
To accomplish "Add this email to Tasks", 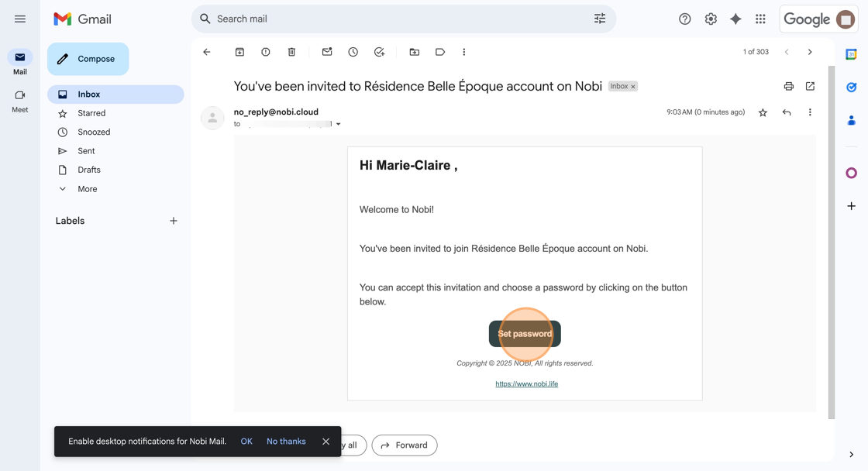I will pyautogui.click(x=379, y=52).
